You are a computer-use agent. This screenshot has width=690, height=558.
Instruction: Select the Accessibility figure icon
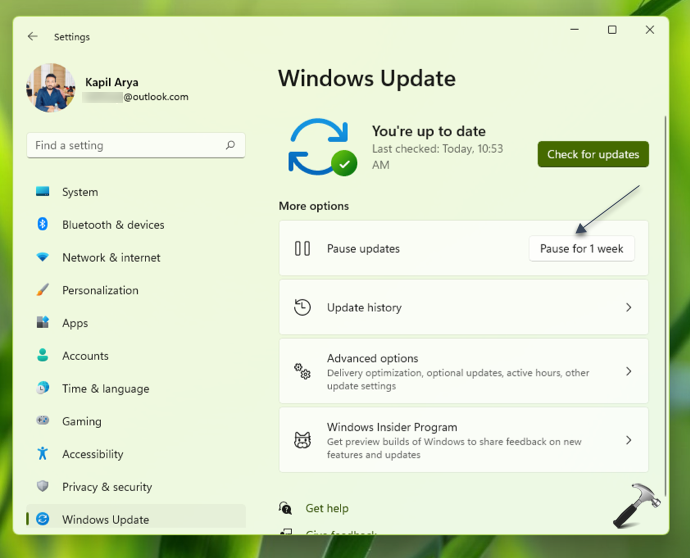point(43,453)
